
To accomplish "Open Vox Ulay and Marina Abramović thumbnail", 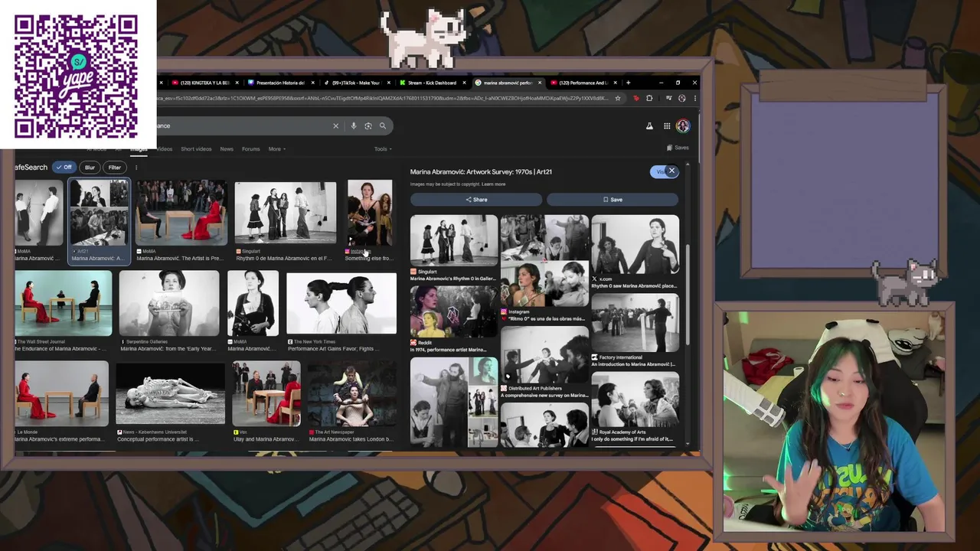I will [266, 393].
